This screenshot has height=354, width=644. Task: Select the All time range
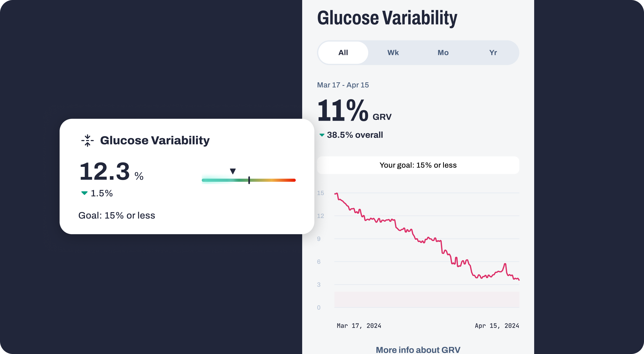tap(343, 53)
